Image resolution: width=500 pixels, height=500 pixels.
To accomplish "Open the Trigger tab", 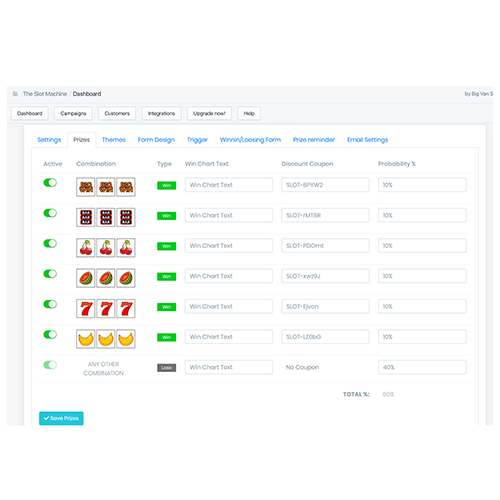I will tap(197, 140).
